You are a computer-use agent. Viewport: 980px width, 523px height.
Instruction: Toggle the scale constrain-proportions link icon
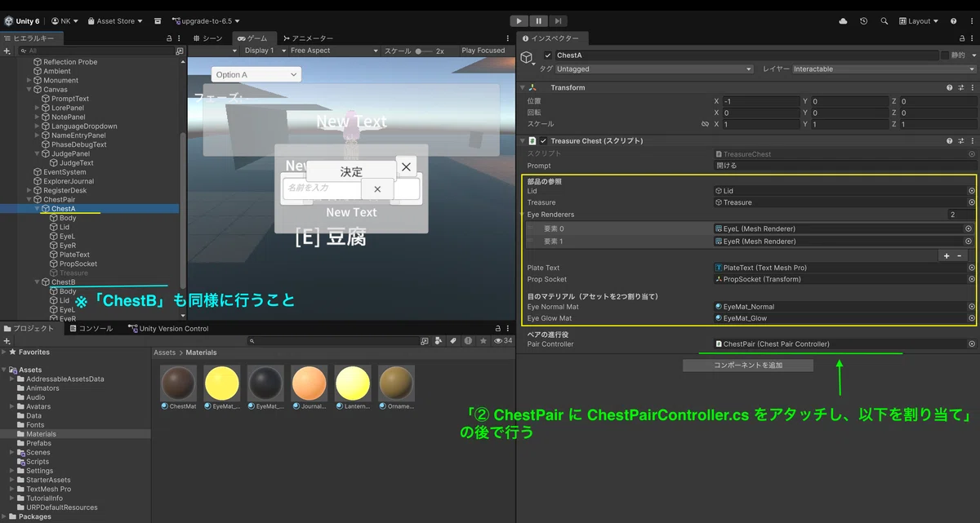point(705,125)
